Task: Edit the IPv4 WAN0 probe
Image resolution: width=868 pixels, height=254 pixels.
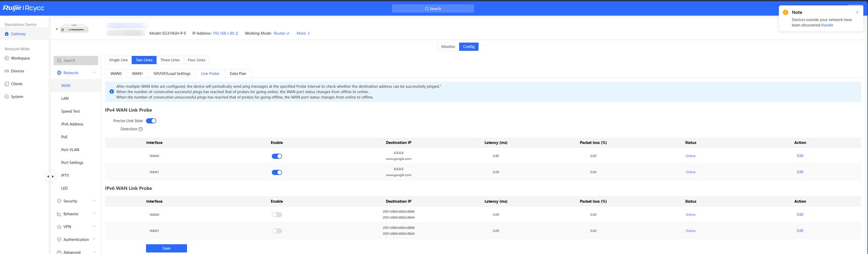Action: (x=800, y=156)
